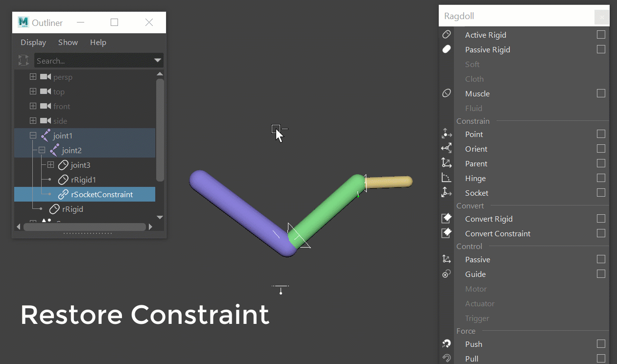Click the Pull force icon
The image size is (617, 364).
[x=447, y=359]
